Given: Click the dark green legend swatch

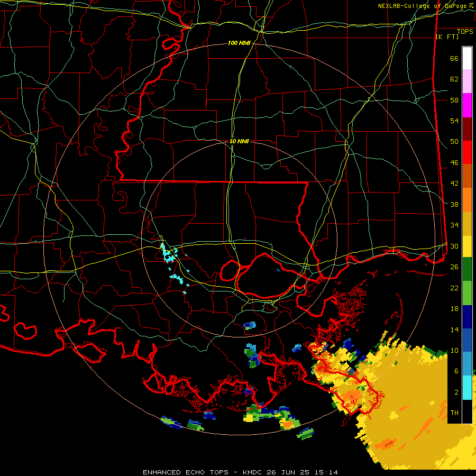Looking at the screenshot, I should (x=467, y=269).
